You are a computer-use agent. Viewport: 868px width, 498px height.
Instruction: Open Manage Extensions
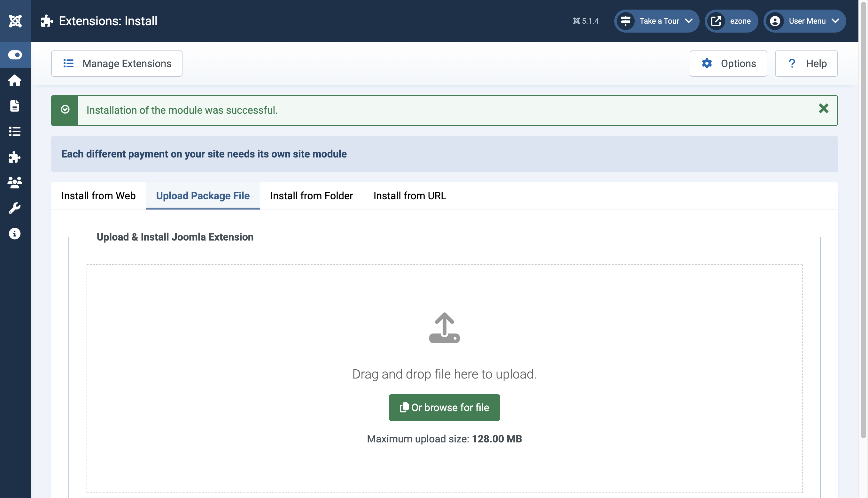pos(117,63)
